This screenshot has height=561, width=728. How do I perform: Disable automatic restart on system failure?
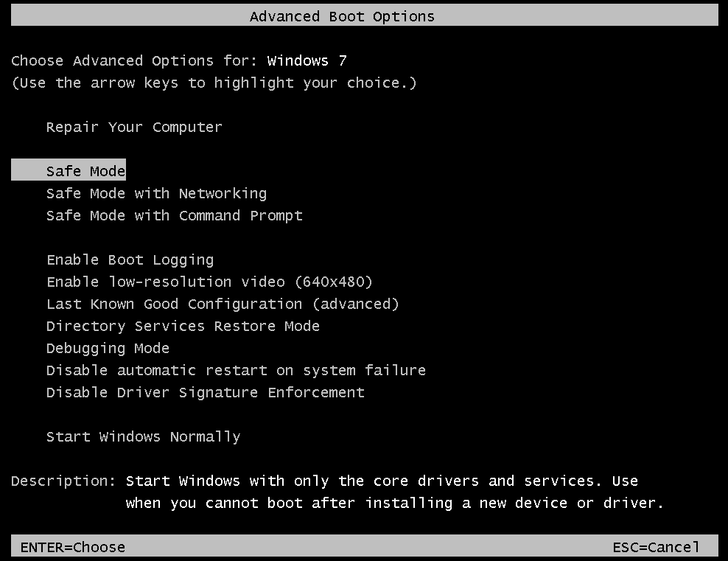(236, 371)
